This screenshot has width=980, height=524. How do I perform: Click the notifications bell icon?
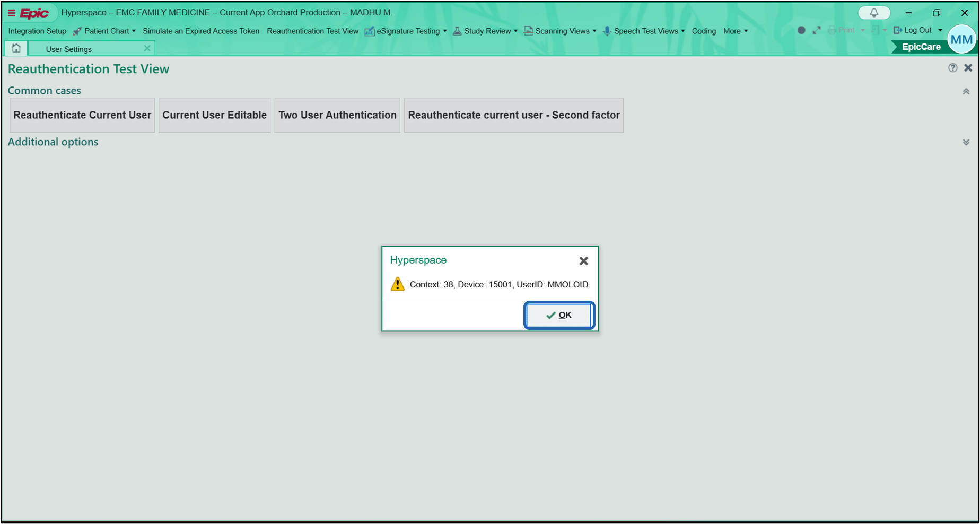click(x=874, y=13)
